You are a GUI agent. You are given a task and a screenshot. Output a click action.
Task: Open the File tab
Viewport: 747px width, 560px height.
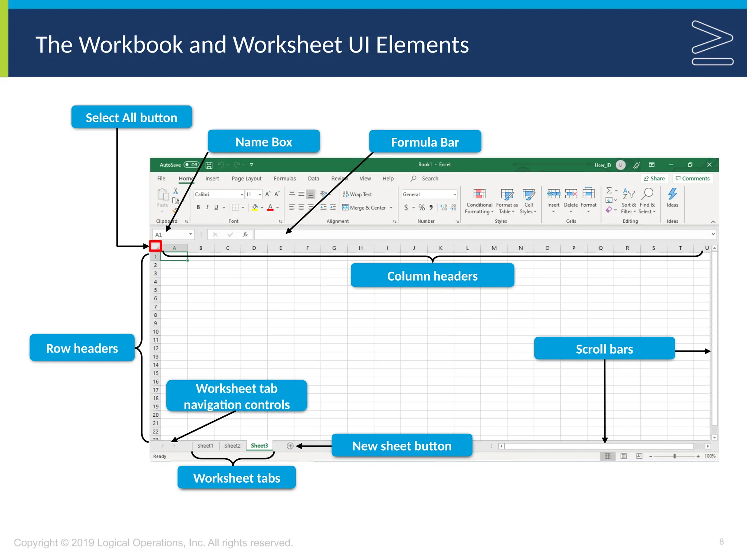[x=161, y=179]
